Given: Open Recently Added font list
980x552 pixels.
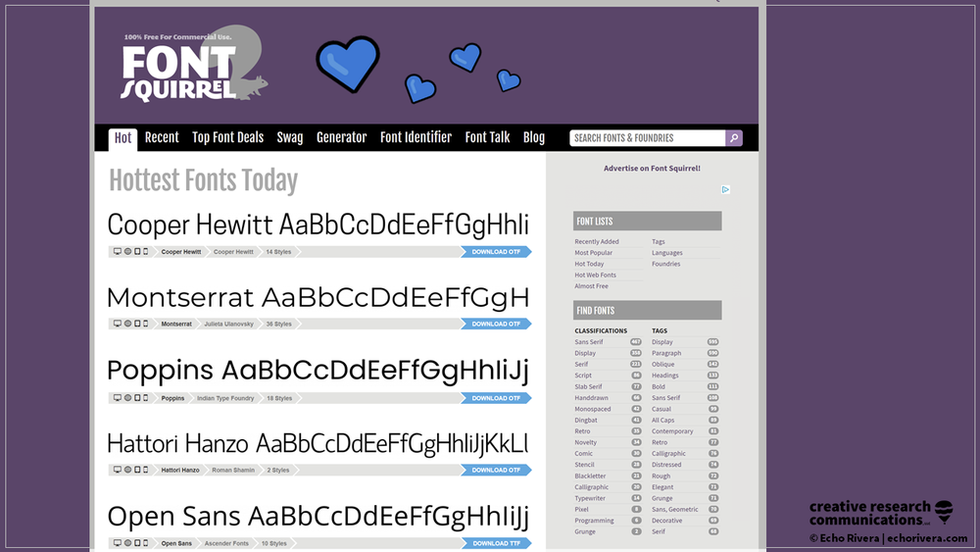Looking at the screenshot, I should [x=597, y=241].
